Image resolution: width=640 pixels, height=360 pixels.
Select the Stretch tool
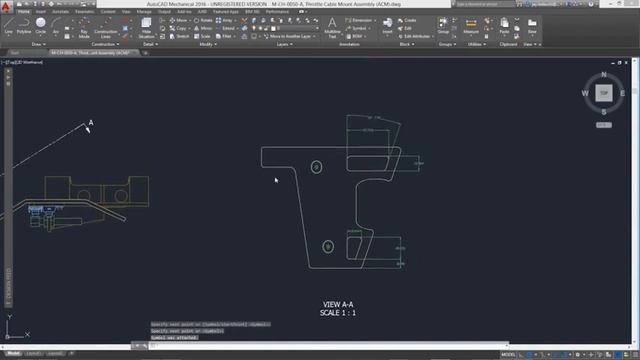click(180, 36)
